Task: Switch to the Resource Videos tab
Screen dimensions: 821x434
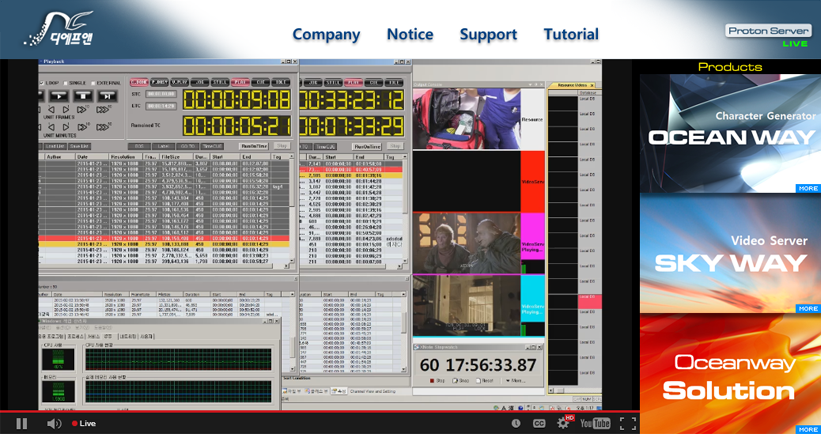Action: pos(572,85)
